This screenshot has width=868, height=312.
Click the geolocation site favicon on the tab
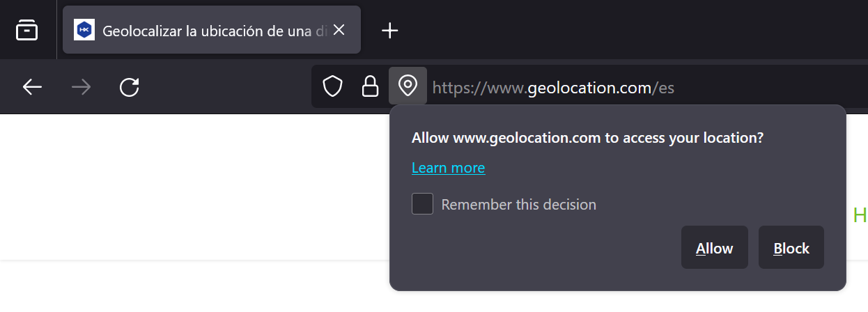[x=84, y=30]
